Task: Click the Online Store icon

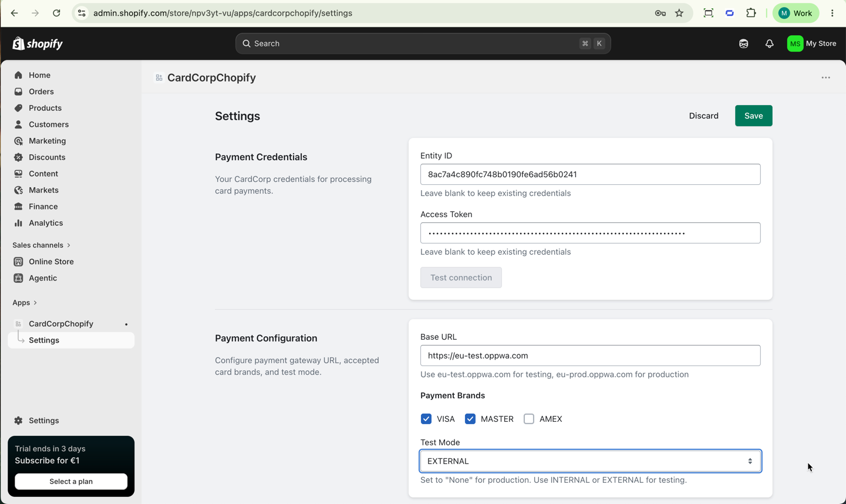Action: tap(18, 262)
